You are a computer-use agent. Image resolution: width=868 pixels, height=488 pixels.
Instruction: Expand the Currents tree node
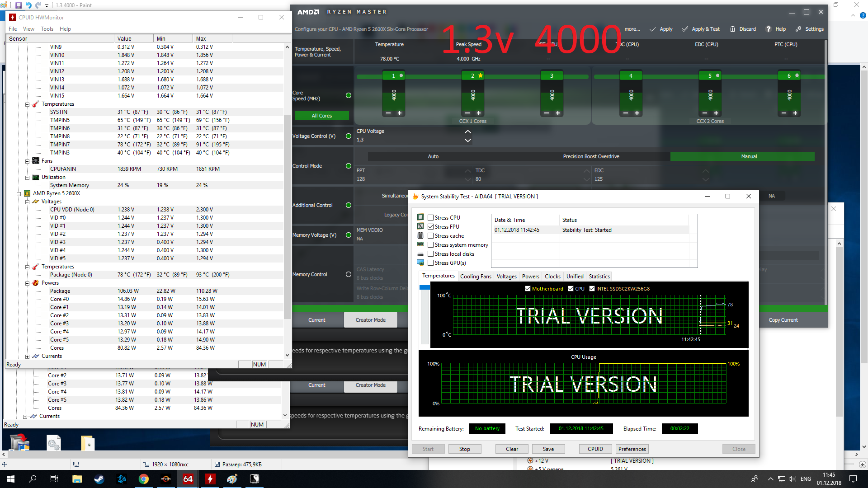28,357
